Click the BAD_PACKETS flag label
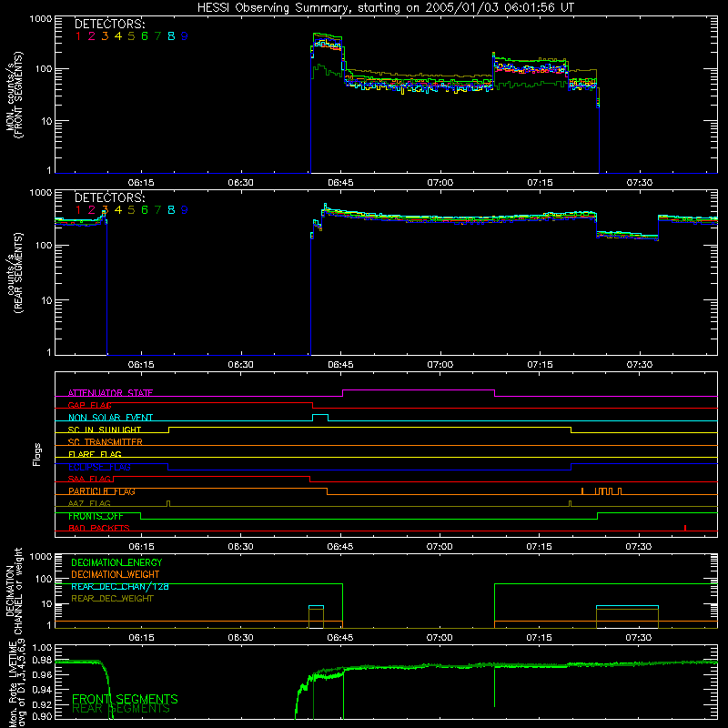The image size is (728, 728). tap(99, 528)
